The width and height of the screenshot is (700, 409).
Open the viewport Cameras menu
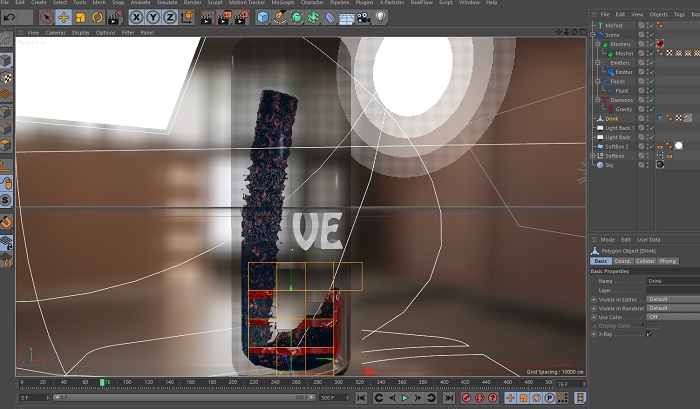click(x=55, y=33)
